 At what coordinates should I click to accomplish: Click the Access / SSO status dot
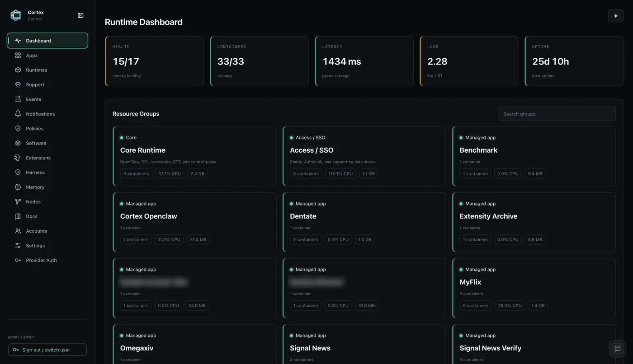pos(291,138)
